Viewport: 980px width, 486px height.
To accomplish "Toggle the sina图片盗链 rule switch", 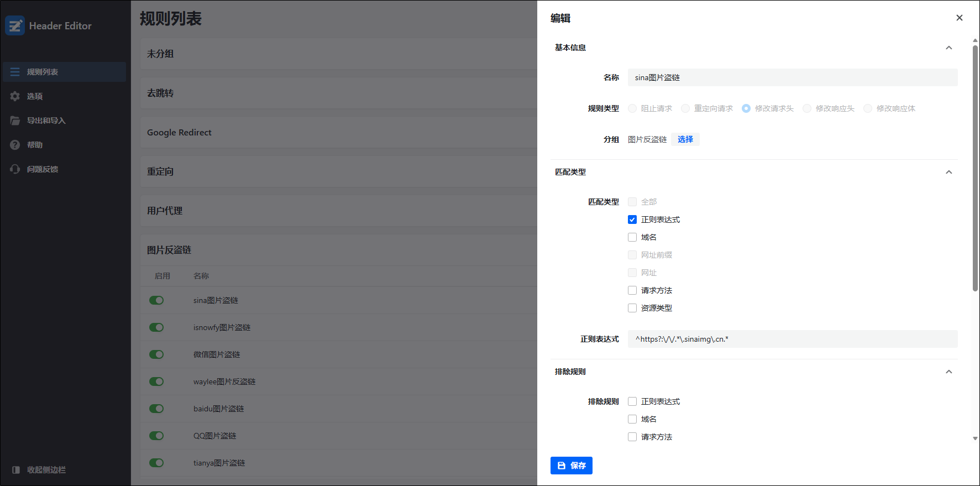I will pyautogui.click(x=156, y=300).
